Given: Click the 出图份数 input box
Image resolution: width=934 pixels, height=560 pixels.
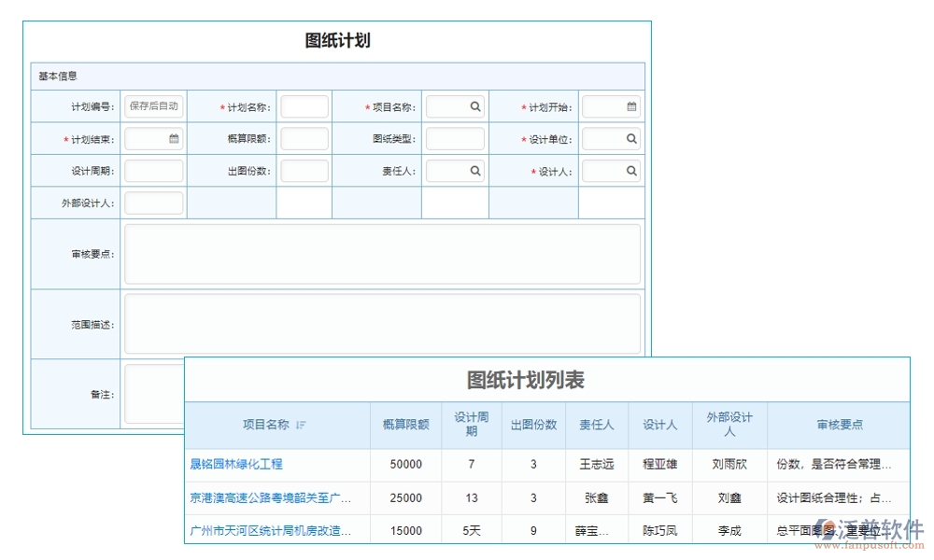Looking at the screenshot, I should [x=304, y=171].
